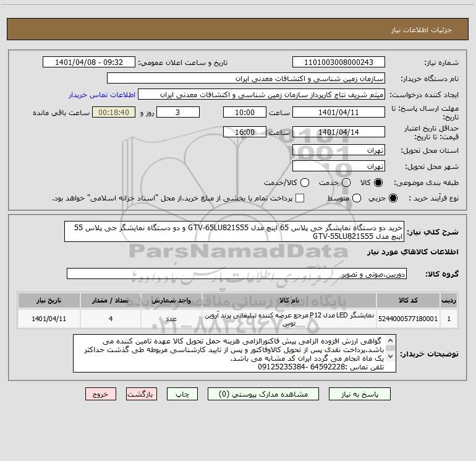Click the واحد شمارش column header

tap(171, 300)
